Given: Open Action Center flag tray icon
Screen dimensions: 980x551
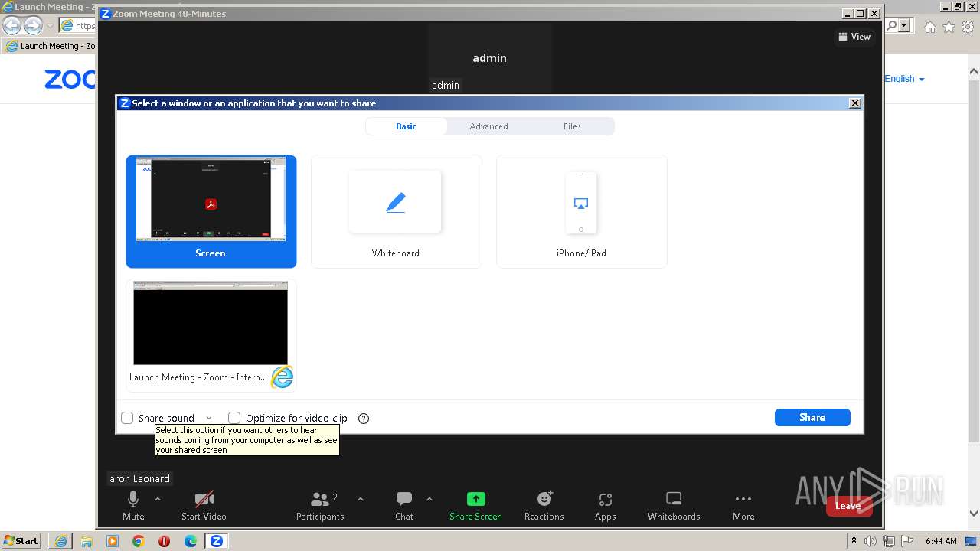Looking at the screenshot, I should click(906, 541).
